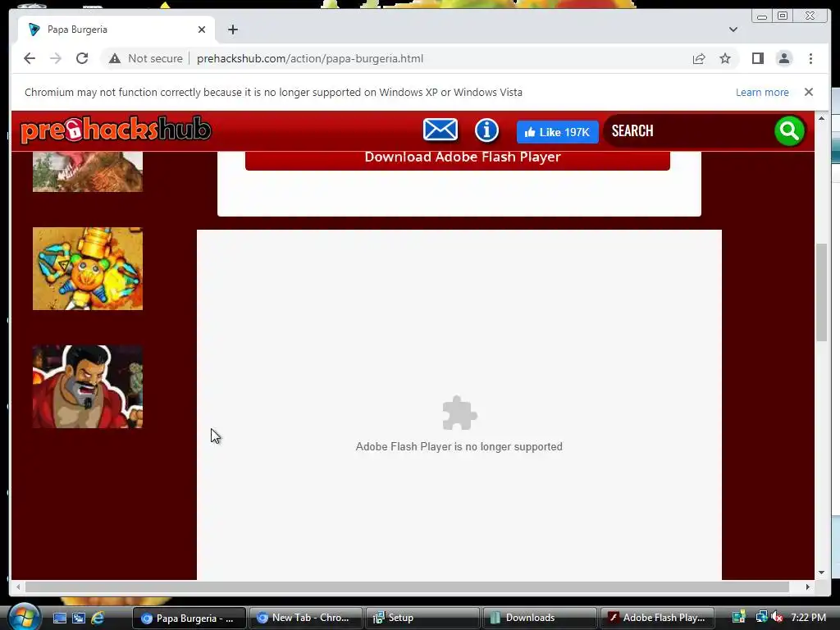This screenshot has height=630, width=840.
Task: Click the Facebook Like 197K button
Action: click(557, 132)
